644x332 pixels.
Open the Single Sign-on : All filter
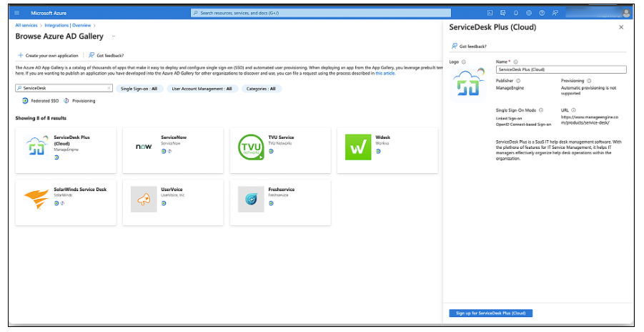coord(139,89)
